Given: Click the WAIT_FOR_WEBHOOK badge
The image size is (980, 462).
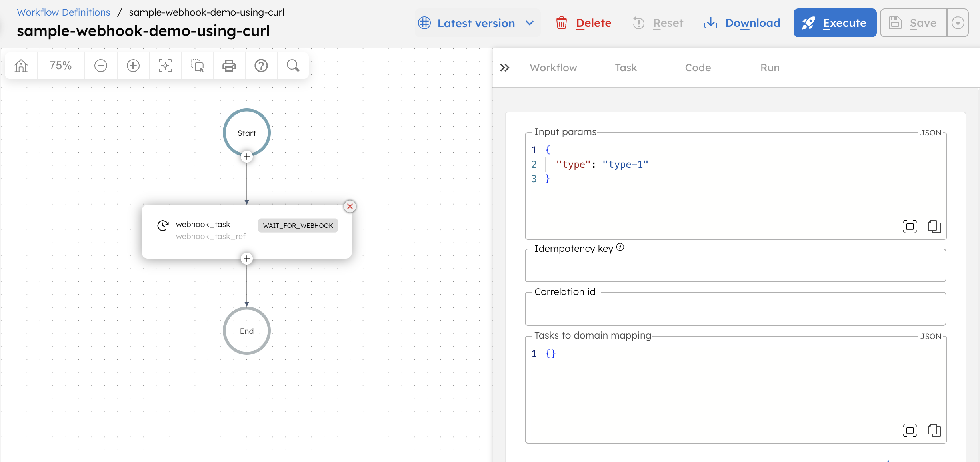Looking at the screenshot, I should pos(298,225).
